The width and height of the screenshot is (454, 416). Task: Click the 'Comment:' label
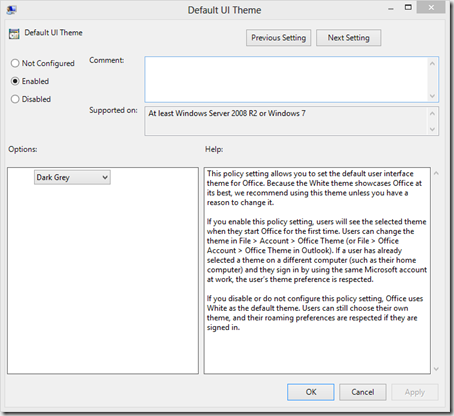(x=107, y=60)
